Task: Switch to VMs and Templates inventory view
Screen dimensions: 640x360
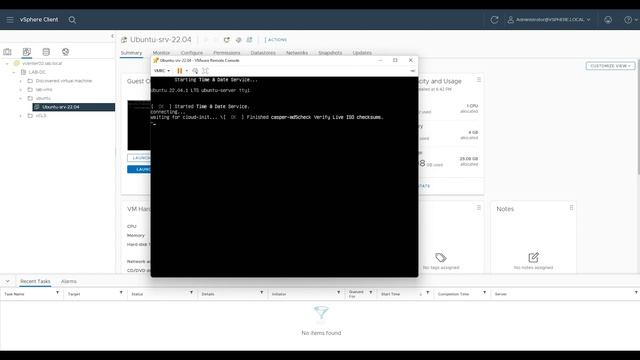Action: [27, 52]
